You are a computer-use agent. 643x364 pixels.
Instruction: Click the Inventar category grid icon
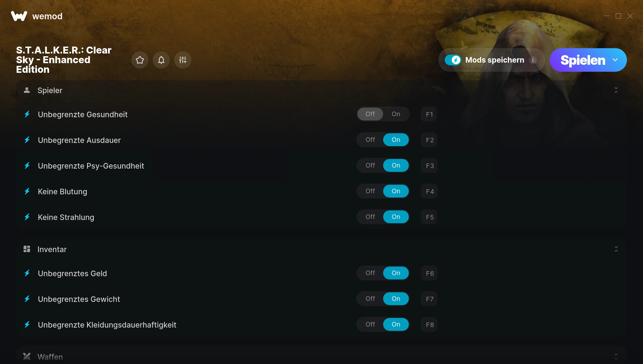(27, 249)
